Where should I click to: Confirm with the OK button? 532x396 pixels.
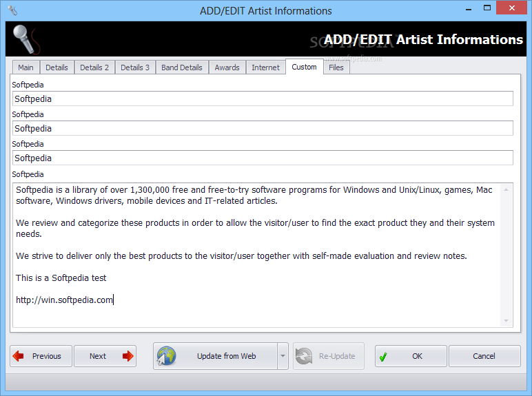pos(411,356)
